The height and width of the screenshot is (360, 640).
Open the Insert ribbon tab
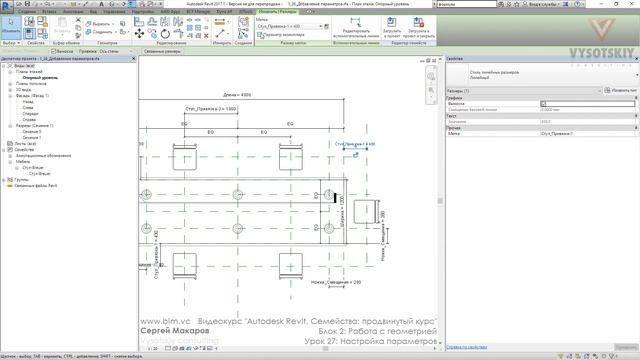(49, 12)
